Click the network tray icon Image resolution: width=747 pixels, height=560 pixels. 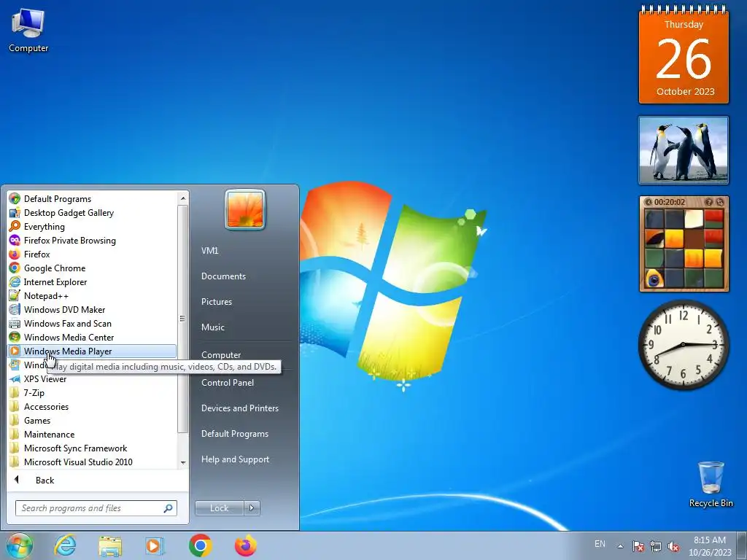(x=656, y=546)
